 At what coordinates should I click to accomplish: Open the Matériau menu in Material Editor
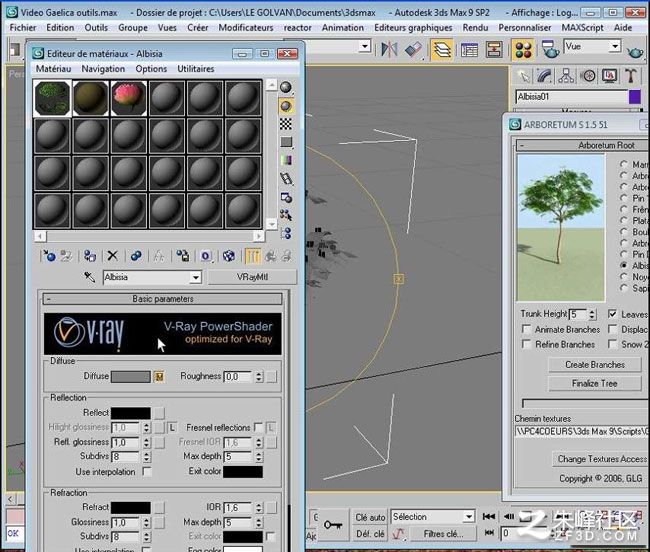pos(53,69)
